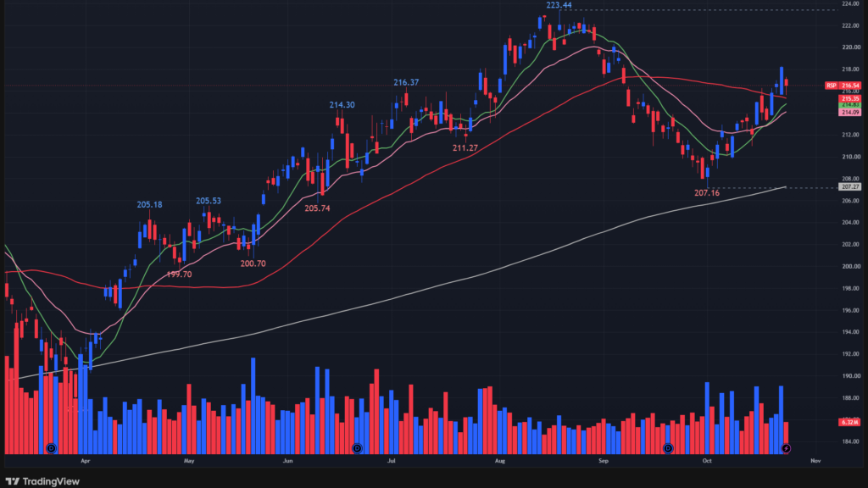Click the green 214.83 price tag
Screen dimensions: 868x488
(x=850, y=105)
